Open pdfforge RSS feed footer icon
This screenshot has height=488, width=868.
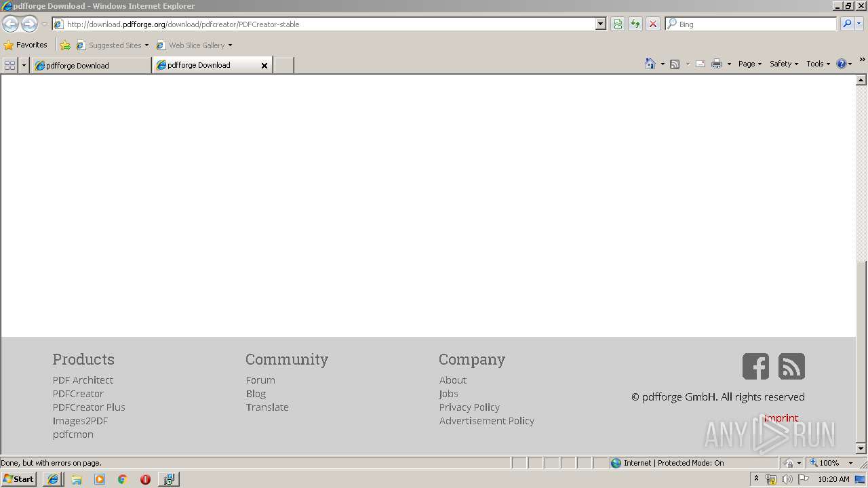[791, 366]
